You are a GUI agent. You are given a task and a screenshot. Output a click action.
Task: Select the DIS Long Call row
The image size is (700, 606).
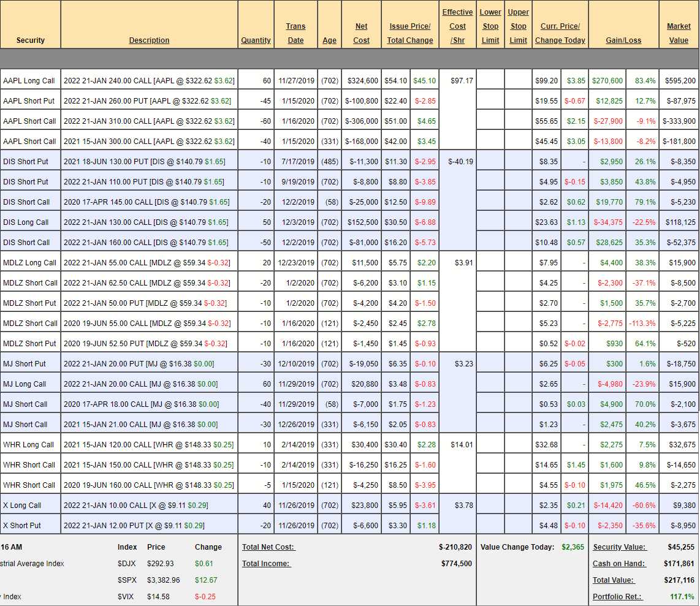pyautogui.click(x=29, y=222)
